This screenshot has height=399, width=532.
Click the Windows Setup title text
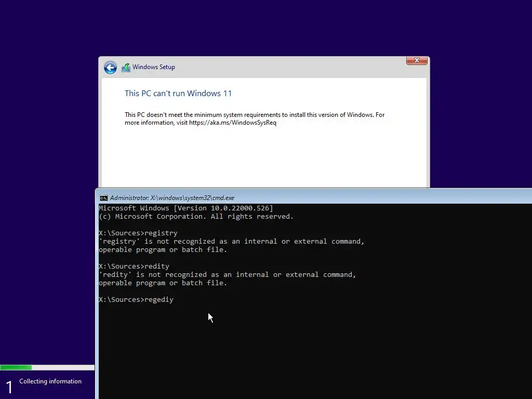point(154,67)
